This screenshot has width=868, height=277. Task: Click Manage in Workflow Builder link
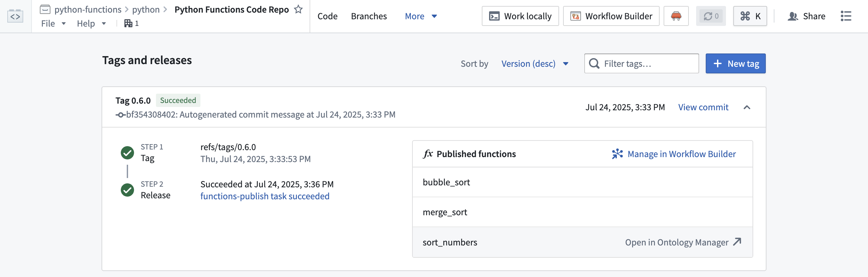tap(674, 154)
